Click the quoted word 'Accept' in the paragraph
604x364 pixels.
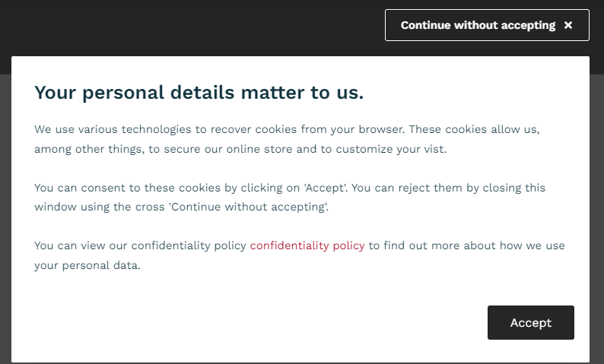[325, 187]
